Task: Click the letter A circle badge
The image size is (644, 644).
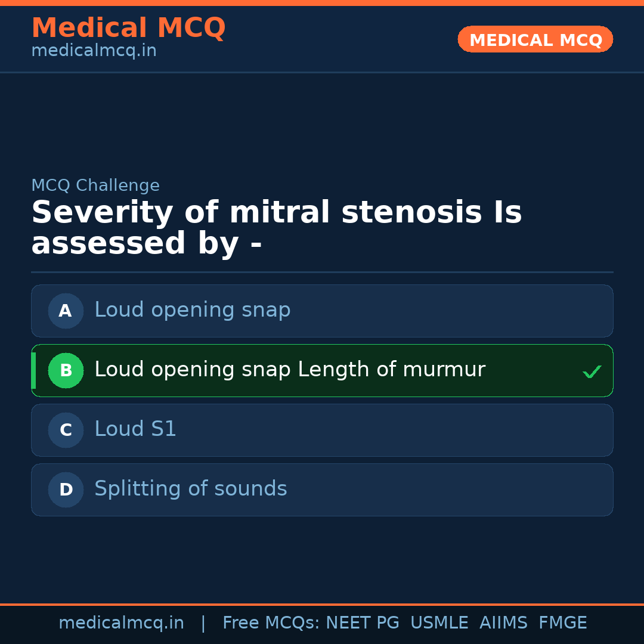Action: (66, 311)
